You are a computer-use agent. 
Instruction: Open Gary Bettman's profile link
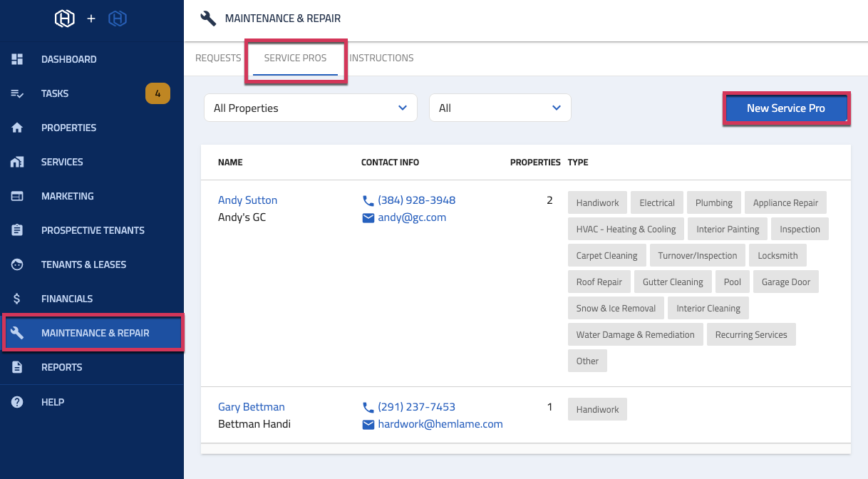click(251, 406)
